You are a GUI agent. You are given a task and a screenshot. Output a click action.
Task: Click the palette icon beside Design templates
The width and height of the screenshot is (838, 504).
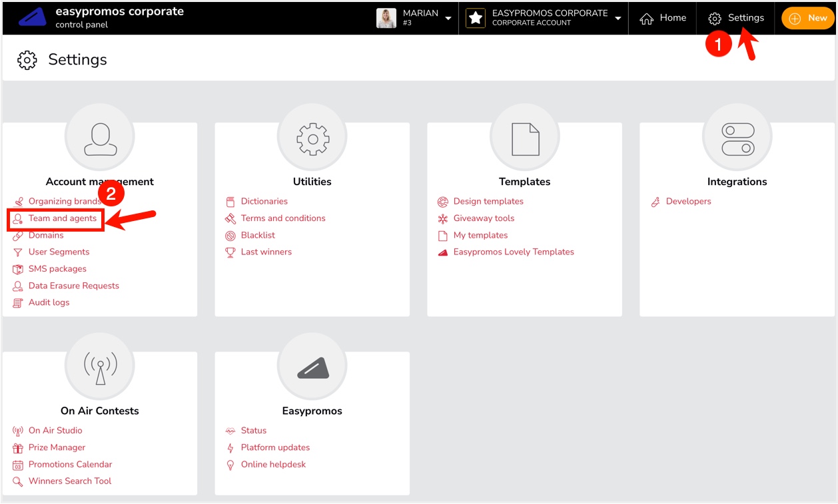point(443,202)
